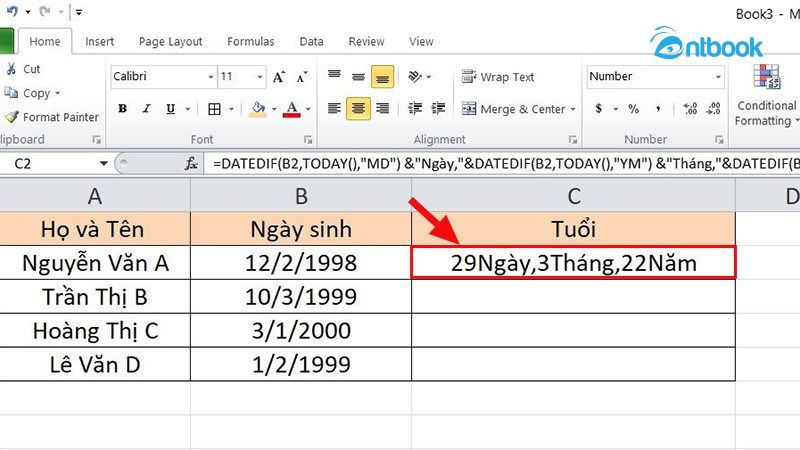Click the Decrease Decimal icon

714,108
